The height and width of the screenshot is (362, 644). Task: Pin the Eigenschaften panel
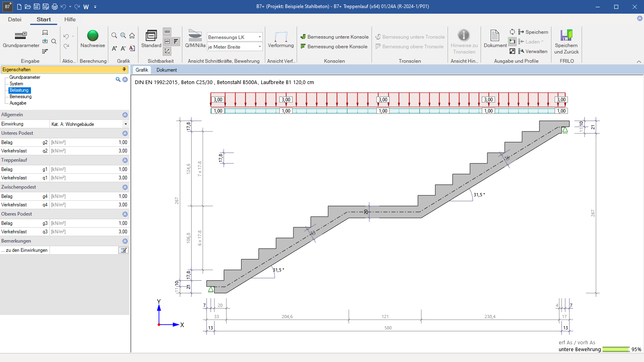[124, 70]
